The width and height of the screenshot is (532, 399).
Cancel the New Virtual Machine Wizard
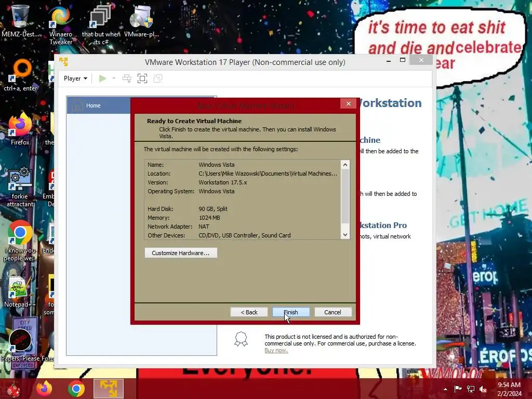click(x=332, y=312)
